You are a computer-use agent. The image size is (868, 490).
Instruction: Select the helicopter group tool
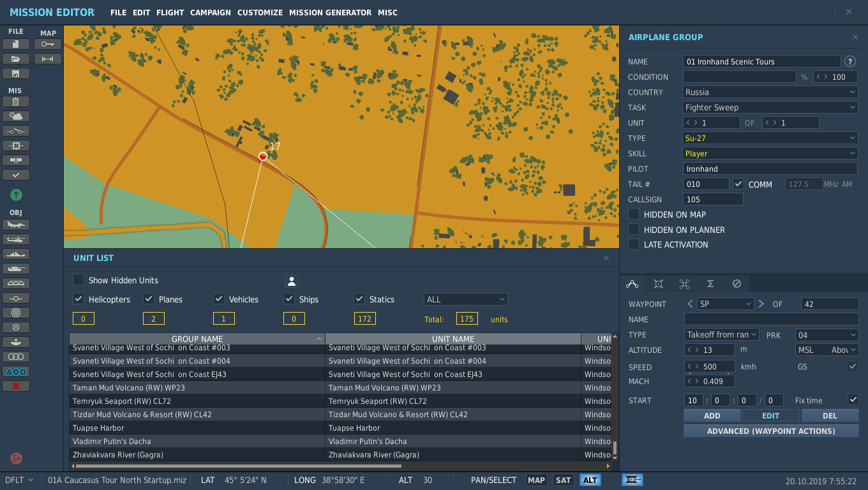pyautogui.click(x=16, y=239)
